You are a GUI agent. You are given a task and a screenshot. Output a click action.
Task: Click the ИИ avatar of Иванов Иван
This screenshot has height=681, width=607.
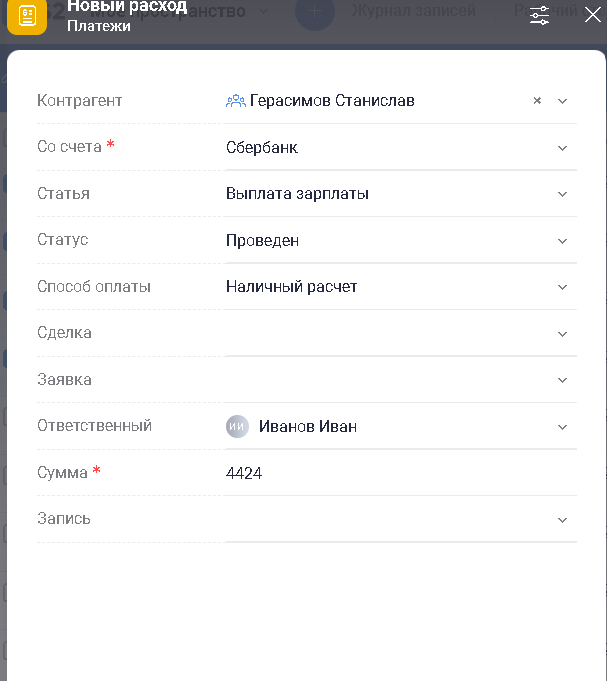click(x=237, y=426)
